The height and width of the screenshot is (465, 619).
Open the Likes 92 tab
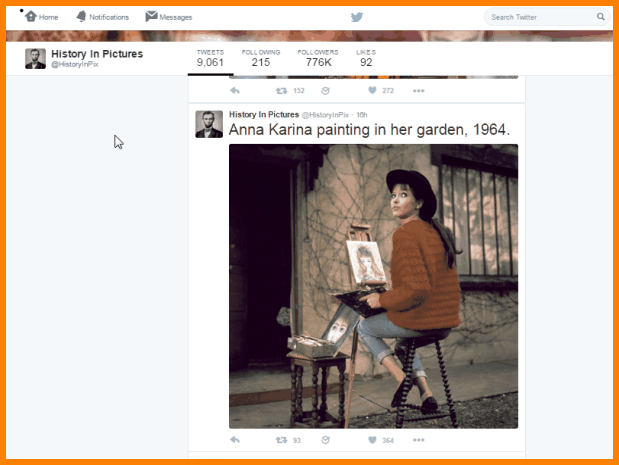pos(366,58)
